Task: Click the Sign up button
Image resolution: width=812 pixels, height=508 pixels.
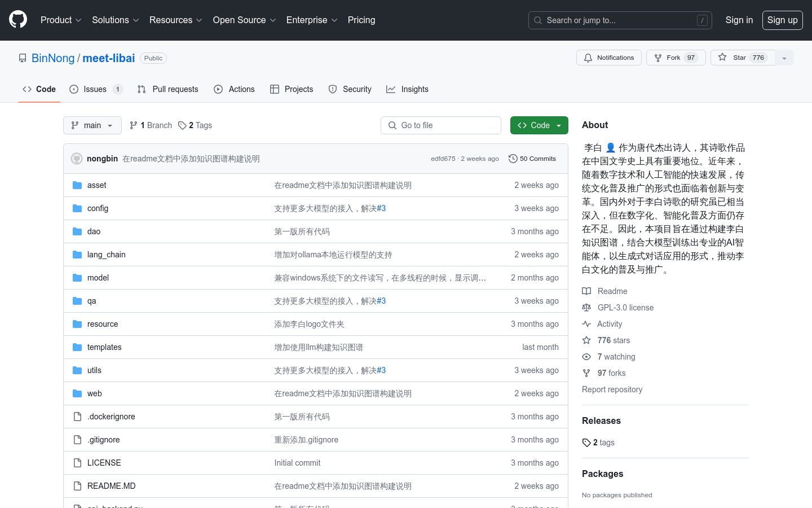Action: point(783,20)
